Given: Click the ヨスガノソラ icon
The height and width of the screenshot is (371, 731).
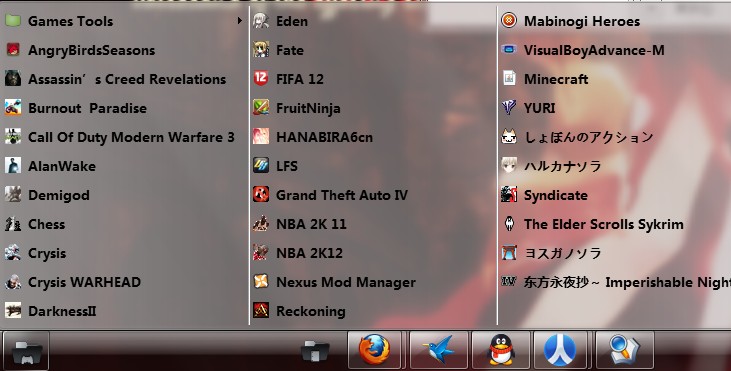Looking at the screenshot, I should (509, 253).
